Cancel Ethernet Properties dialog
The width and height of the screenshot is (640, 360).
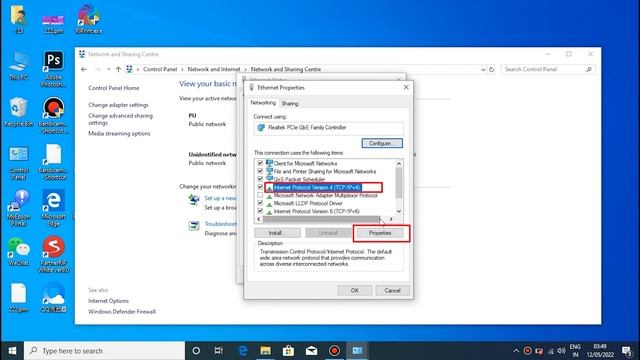coord(392,290)
